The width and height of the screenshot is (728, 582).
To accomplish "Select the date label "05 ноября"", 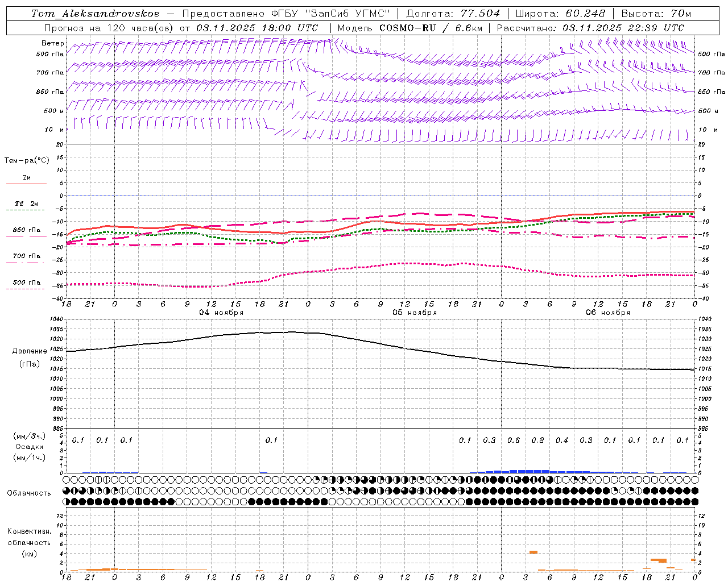I will (x=415, y=313).
